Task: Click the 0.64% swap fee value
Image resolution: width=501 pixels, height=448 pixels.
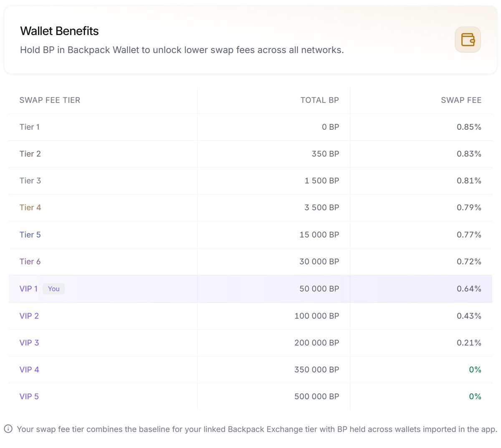Action: point(469,289)
